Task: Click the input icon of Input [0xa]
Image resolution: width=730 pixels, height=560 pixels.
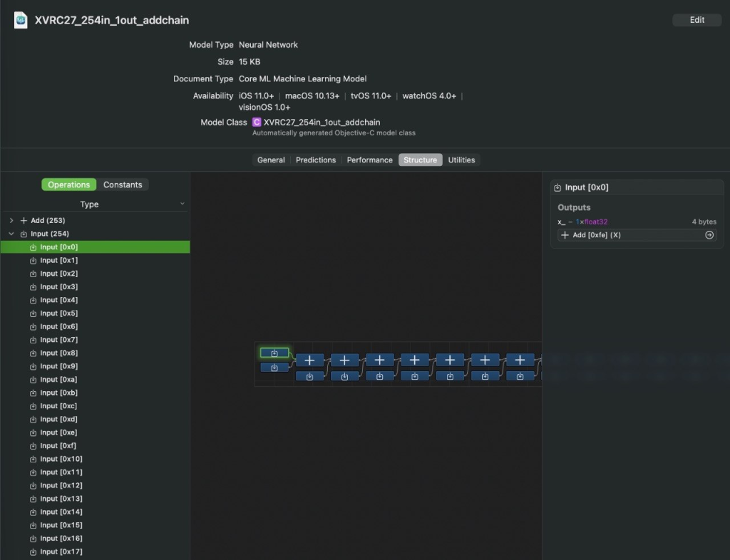Action: [x=33, y=380]
